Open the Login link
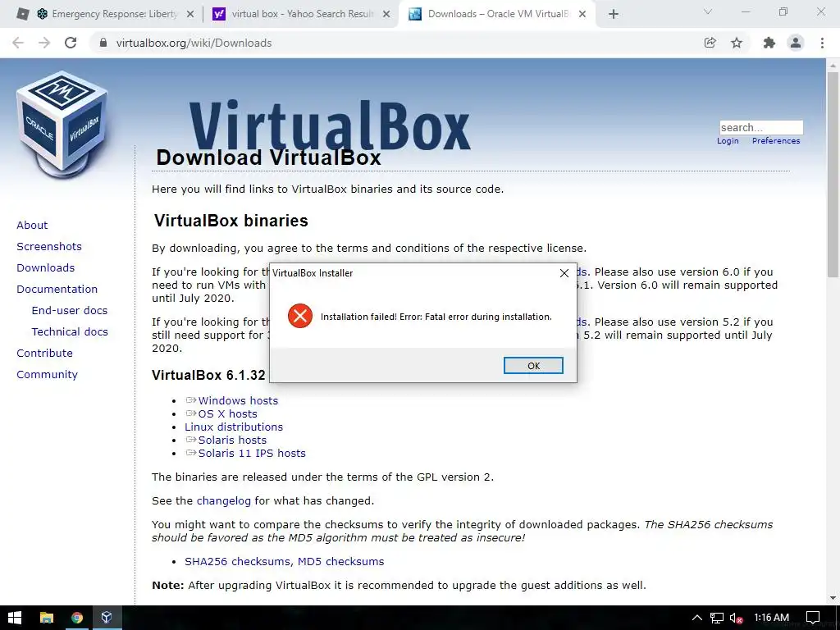Image resolution: width=840 pixels, height=630 pixels. point(728,141)
